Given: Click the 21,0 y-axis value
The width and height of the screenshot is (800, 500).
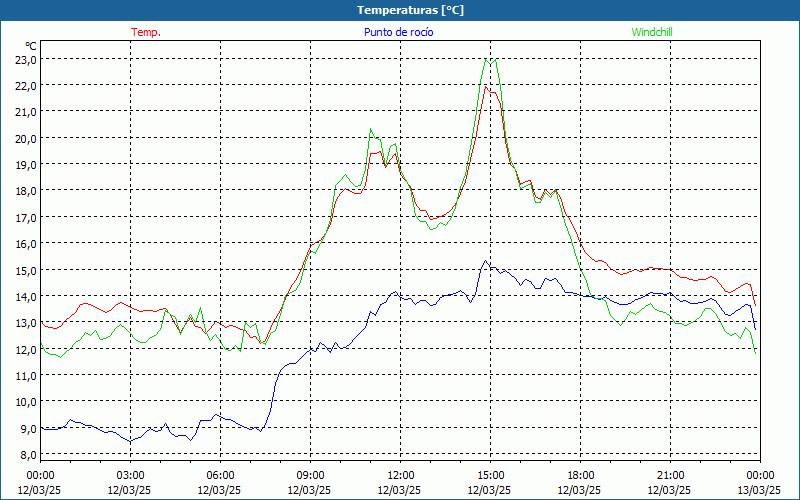Looking at the screenshot, I should 26,112.
